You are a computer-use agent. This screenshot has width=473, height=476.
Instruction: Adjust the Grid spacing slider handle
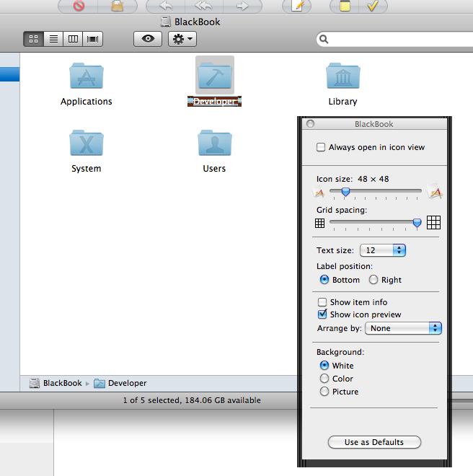pyautogui.click(x=417, y=223)
